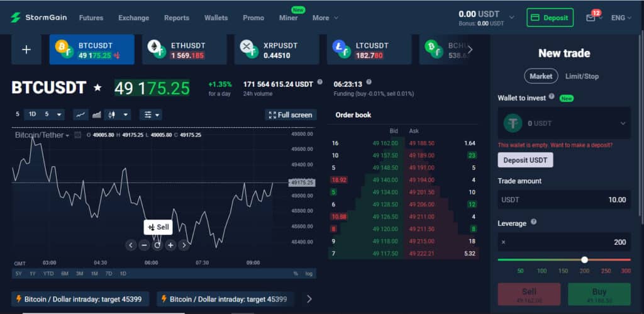Screen dimensions: 644x314
Task: Click the StormGain logo
Action: click(38, 18)
